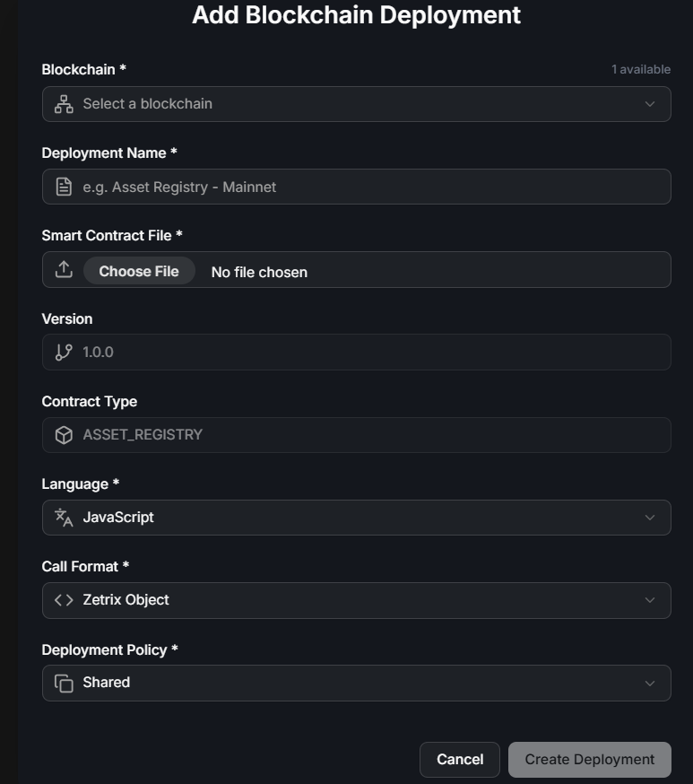This screenshot has height=784, width=693.
Task: Click the copy icon in Deployment Policy
Action: coord(64,683)
